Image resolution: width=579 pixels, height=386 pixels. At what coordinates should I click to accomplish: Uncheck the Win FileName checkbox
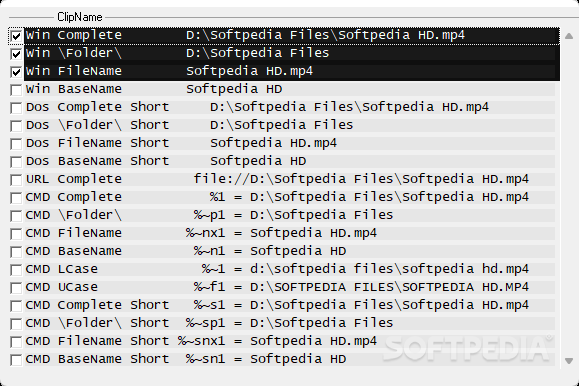pyautogui.click(x=16, y=72)
